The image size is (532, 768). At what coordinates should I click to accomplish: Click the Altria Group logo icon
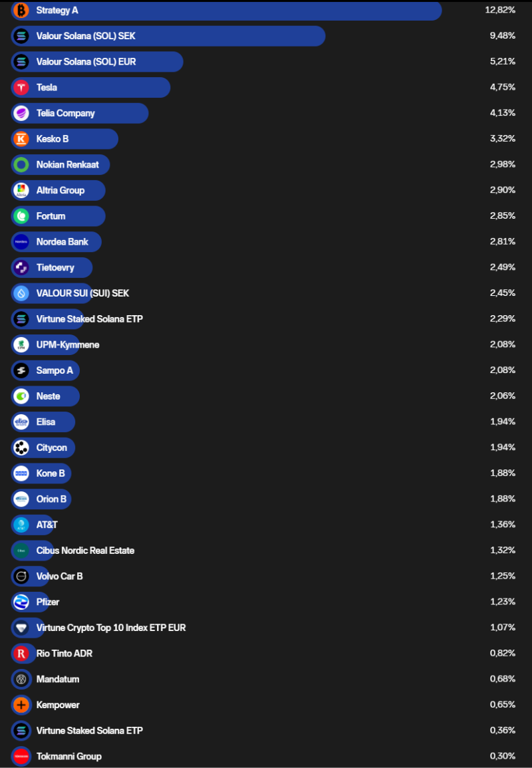21,191
